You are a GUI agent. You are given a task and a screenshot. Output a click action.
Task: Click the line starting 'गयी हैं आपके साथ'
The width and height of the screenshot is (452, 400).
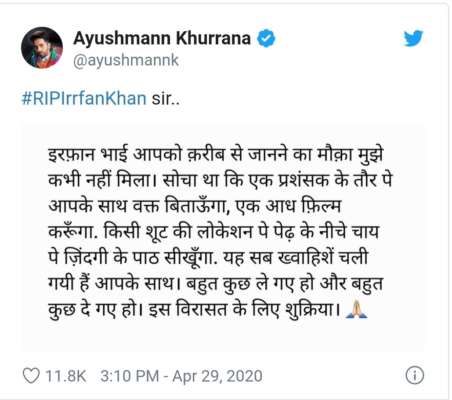pyautogui.click(x=215, y=284)
